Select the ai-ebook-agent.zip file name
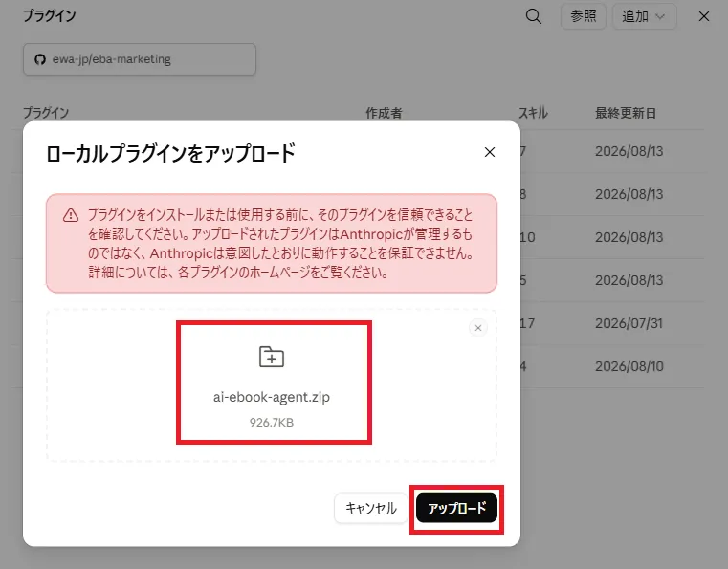 [271, 397]
